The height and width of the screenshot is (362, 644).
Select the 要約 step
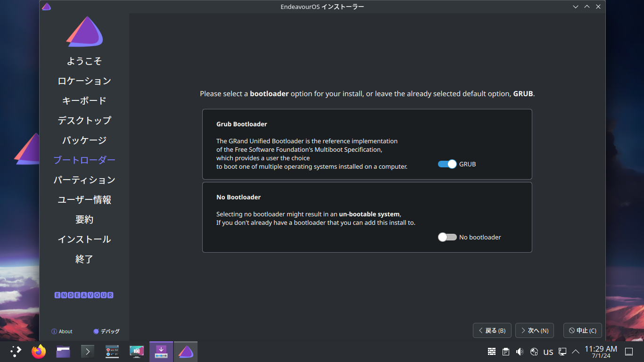pyautogui.click(x=84, y=220)
